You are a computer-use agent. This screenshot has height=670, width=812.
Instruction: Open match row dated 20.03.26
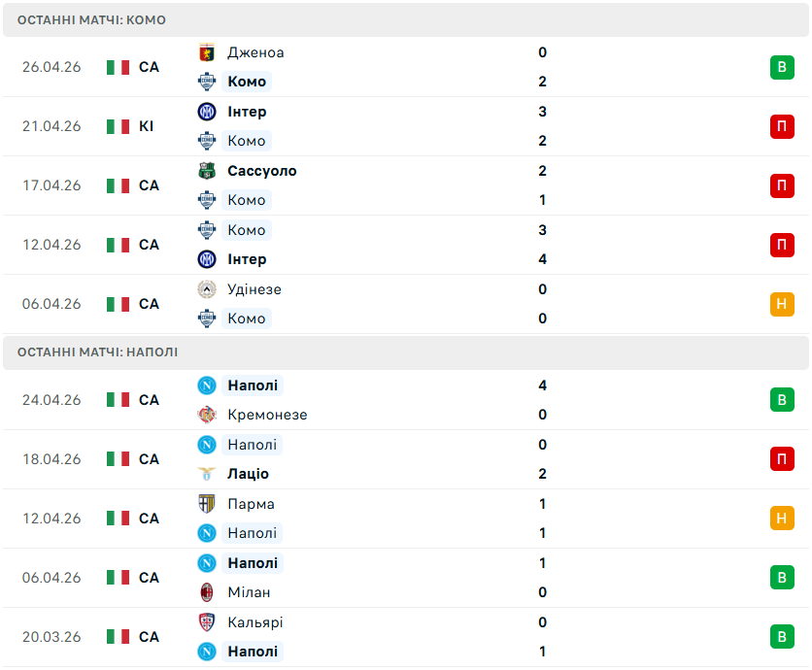click(x=406, y=637)
